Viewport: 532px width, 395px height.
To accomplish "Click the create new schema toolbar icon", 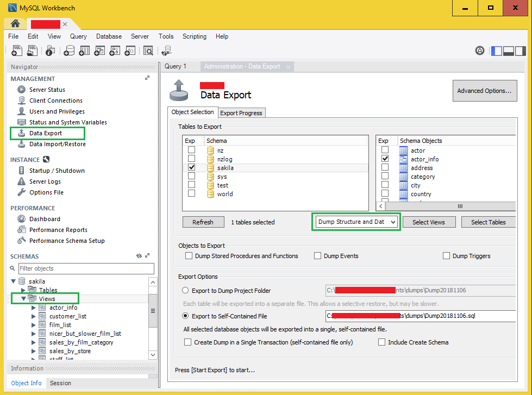I will coord(69,51).
